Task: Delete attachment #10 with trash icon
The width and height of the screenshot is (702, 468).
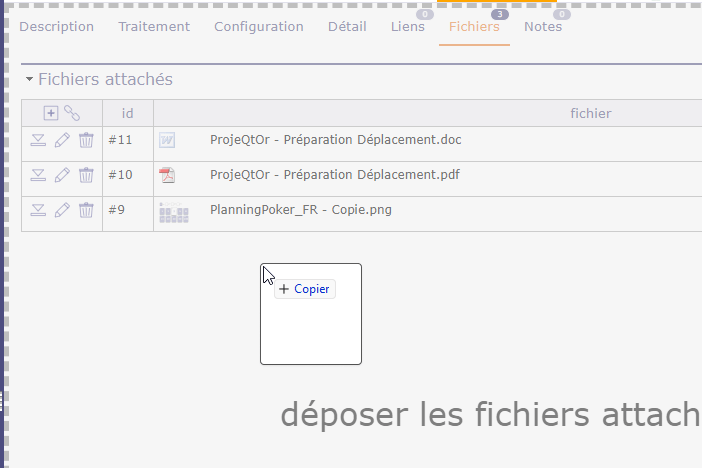Action: tap(86, 175)
